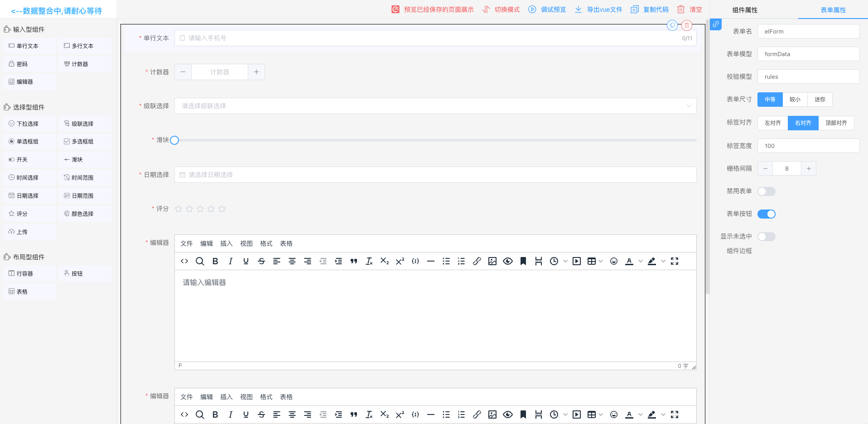The height and width of the screenshot is (424, 868).
Task: Toggle bold in first editor toolbar
Action: (x=215, y=261)
